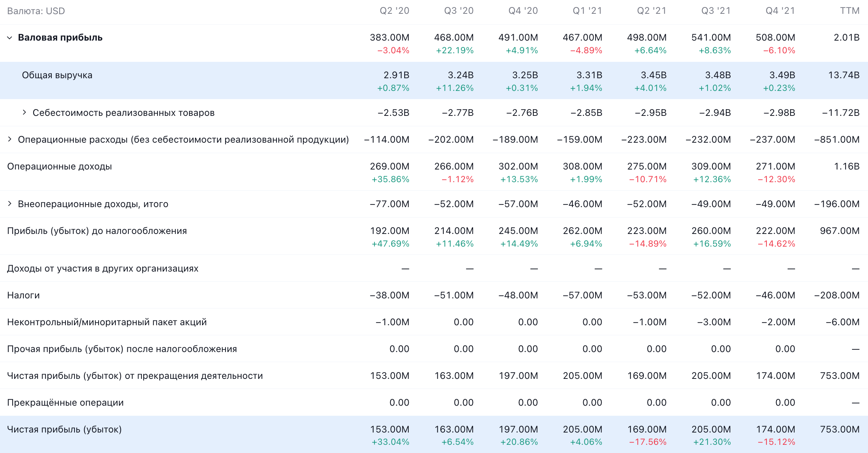Click total revenue TTM 13.74B
Screen dimensions: 868x453
point(844,75)
